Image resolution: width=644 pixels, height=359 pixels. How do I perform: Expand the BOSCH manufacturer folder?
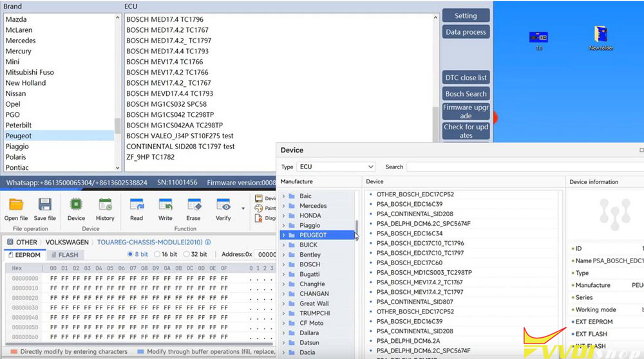coord(283,264)
